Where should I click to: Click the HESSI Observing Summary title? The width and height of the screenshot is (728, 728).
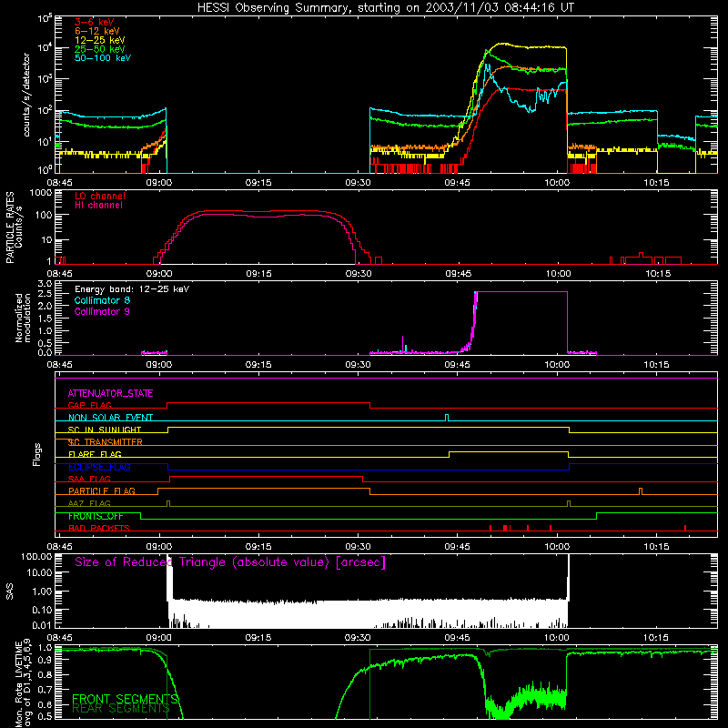click(x=385, y=7)
